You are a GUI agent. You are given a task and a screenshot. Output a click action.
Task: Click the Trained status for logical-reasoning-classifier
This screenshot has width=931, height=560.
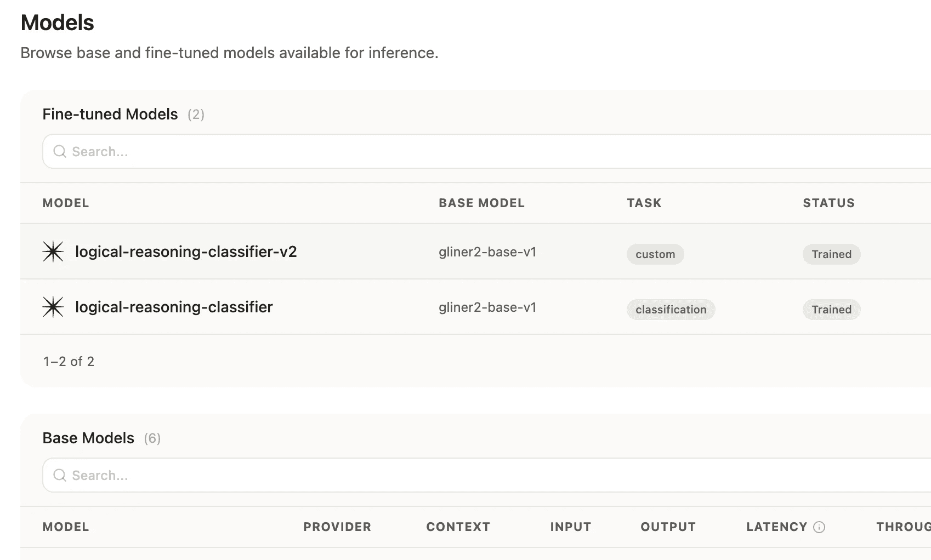point(831,310)
